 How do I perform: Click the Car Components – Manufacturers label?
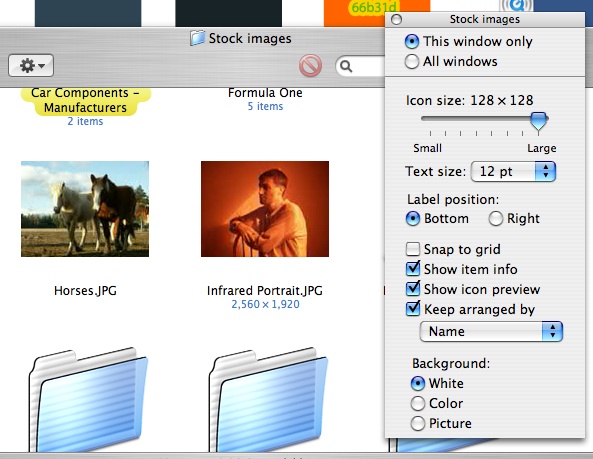tap(85, 100)
